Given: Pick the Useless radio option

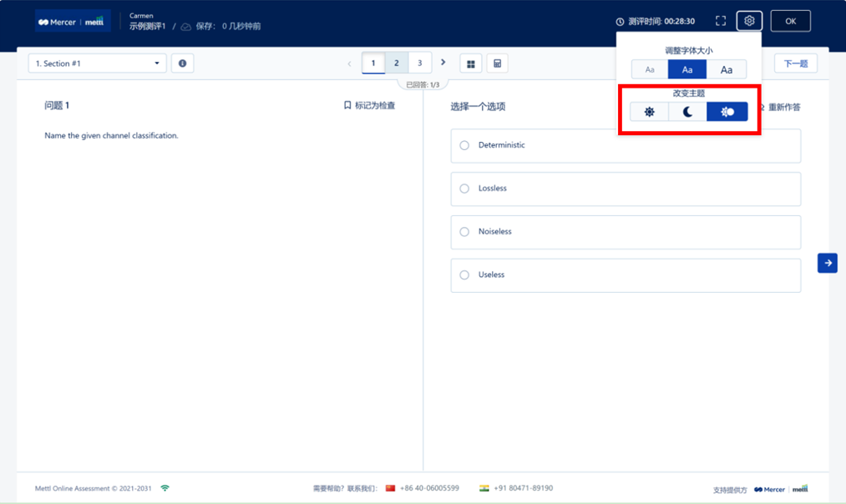Looking at the screenshot, I should tap(464, 275).
